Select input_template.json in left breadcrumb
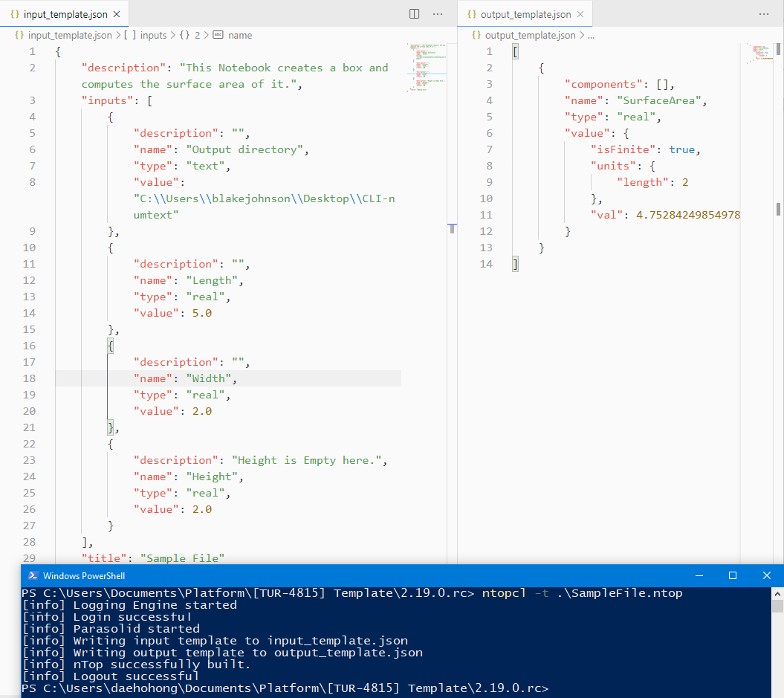Image resolution: width=784 pixels, height=698 pixels. (x=70, y=36)
